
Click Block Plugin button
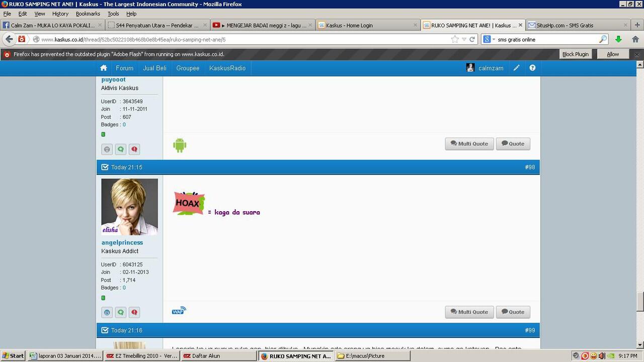coord(575,54)
